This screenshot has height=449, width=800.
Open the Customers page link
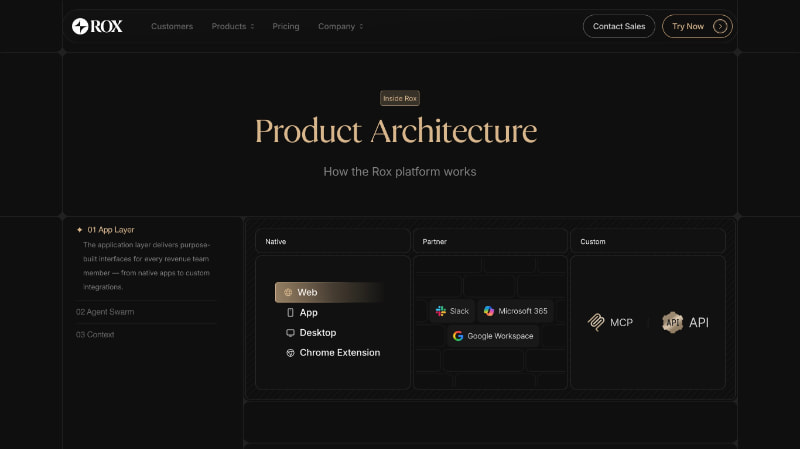(x=172, y=27)
